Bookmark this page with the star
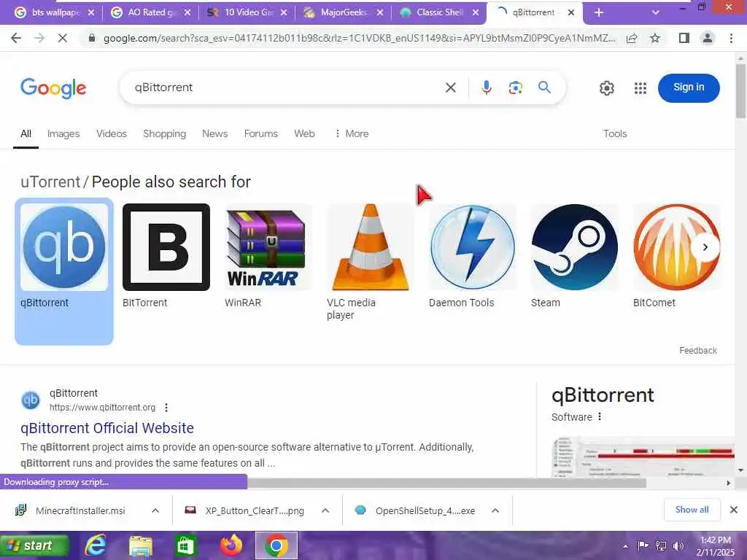 pos(655,38)
